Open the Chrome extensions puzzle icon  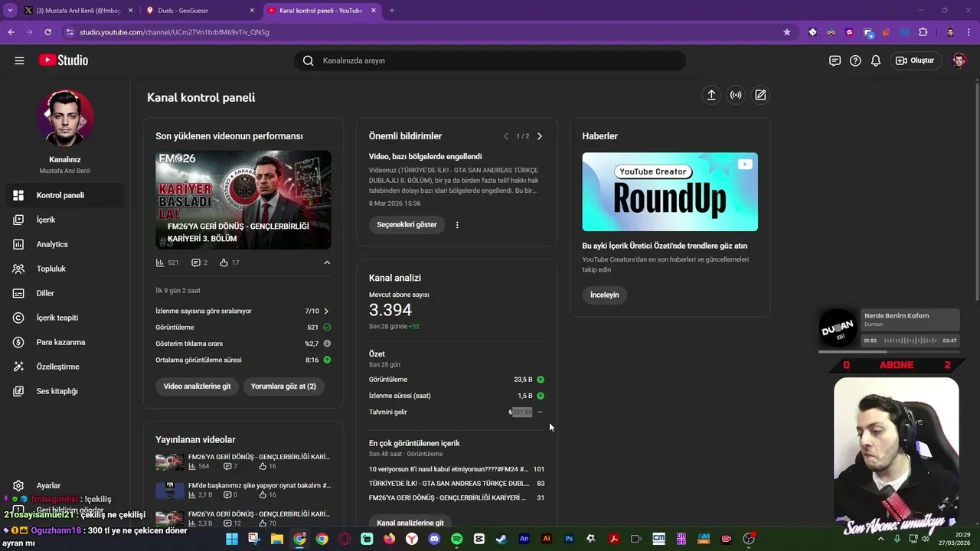923,32
